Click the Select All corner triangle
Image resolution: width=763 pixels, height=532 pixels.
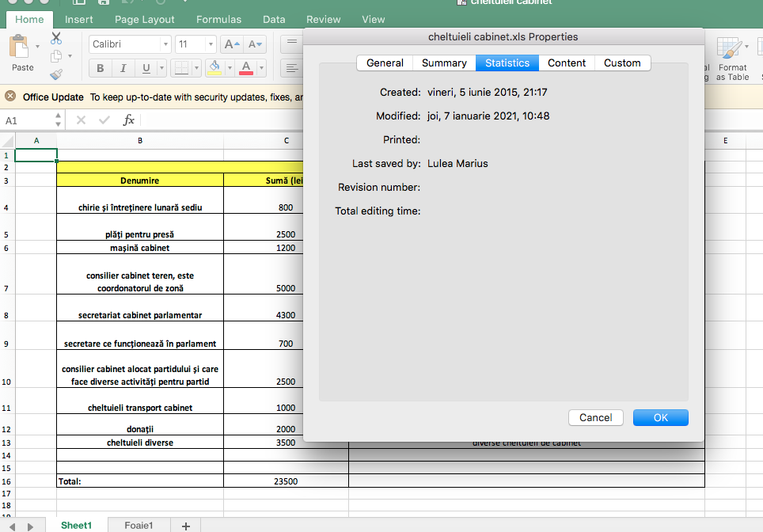tap(7, 141)
